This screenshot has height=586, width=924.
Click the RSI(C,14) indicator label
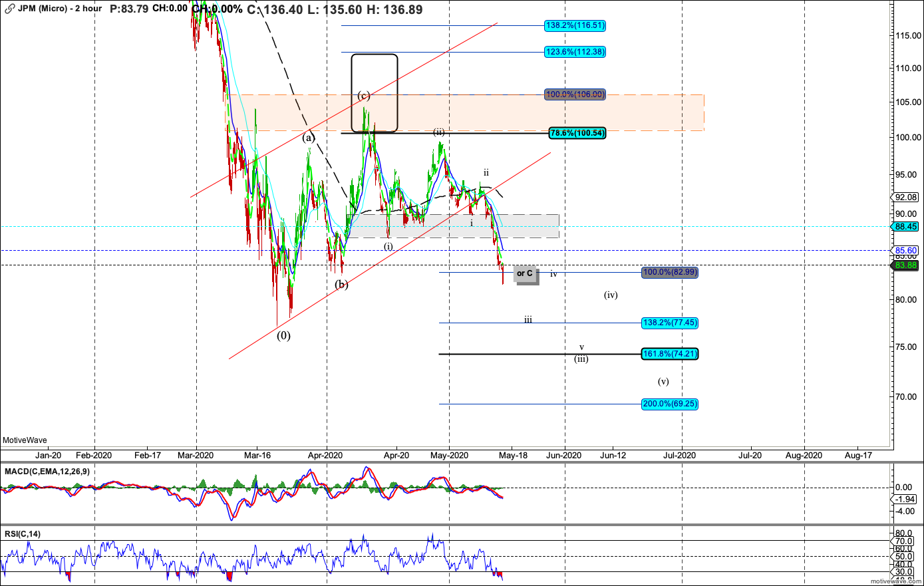click(22, 534)
